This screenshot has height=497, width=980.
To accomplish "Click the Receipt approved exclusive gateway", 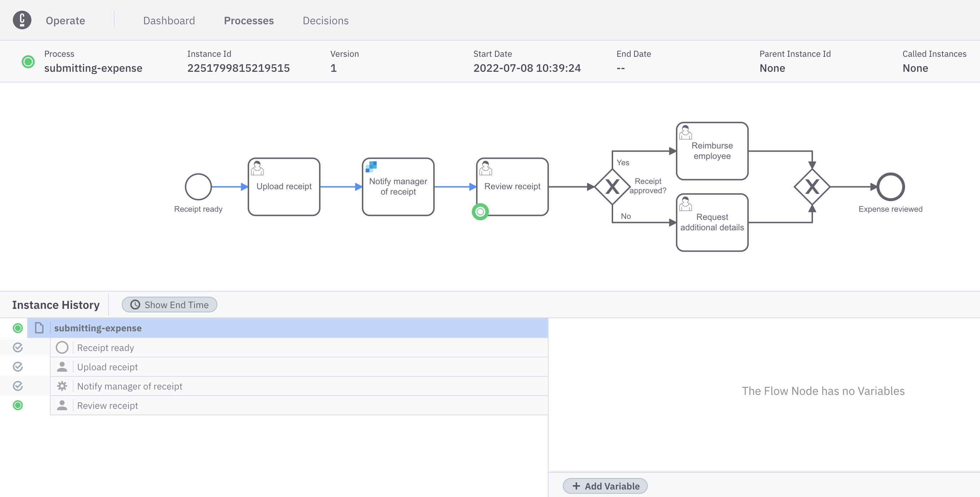I will (612, 187).
